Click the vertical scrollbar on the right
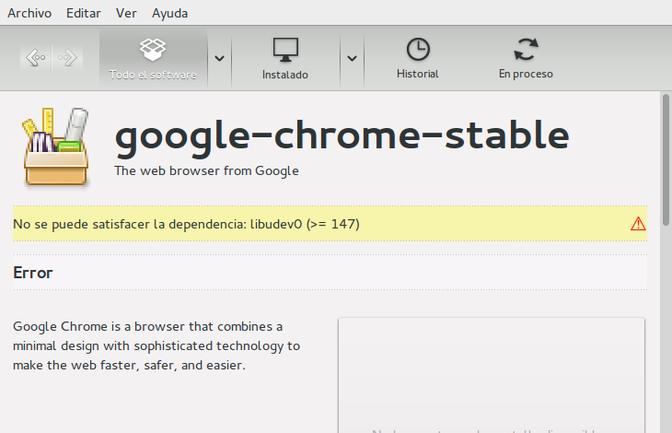This screenshot has width=672, height=433. (665, 160)
